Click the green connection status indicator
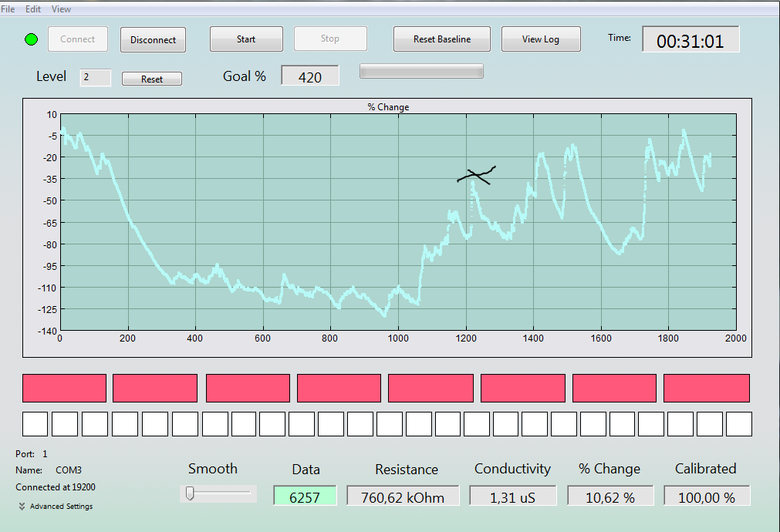Image resolution: width=780 pixels, height=532 pixels. tap(32, 39)
